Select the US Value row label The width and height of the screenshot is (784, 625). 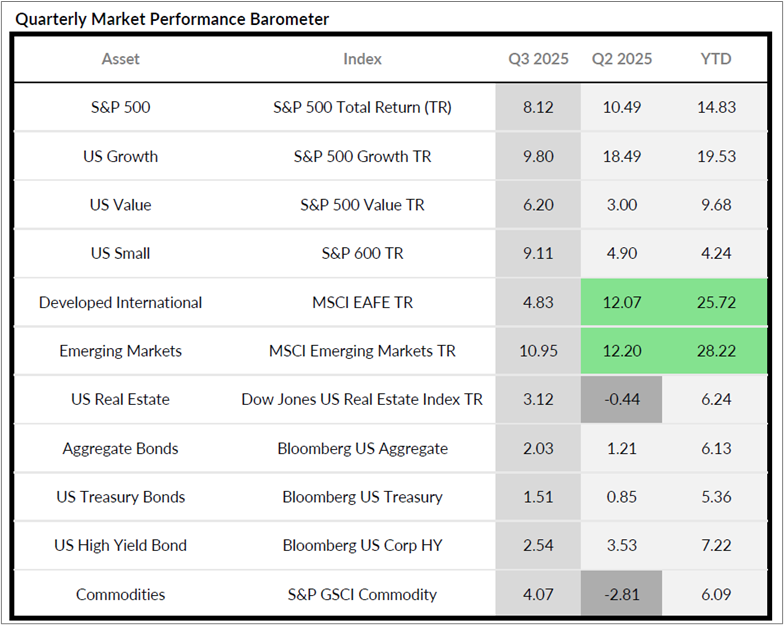pyautogui.click(x=121, y=205)
